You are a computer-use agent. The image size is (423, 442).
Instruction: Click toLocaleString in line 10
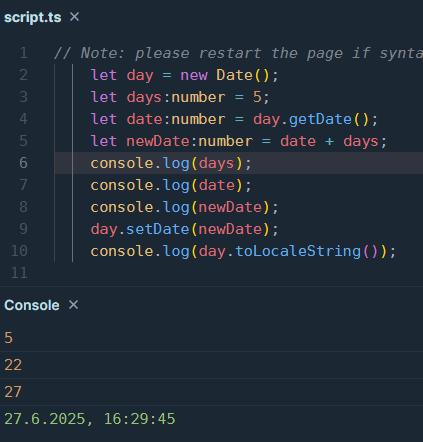[298, 251]
